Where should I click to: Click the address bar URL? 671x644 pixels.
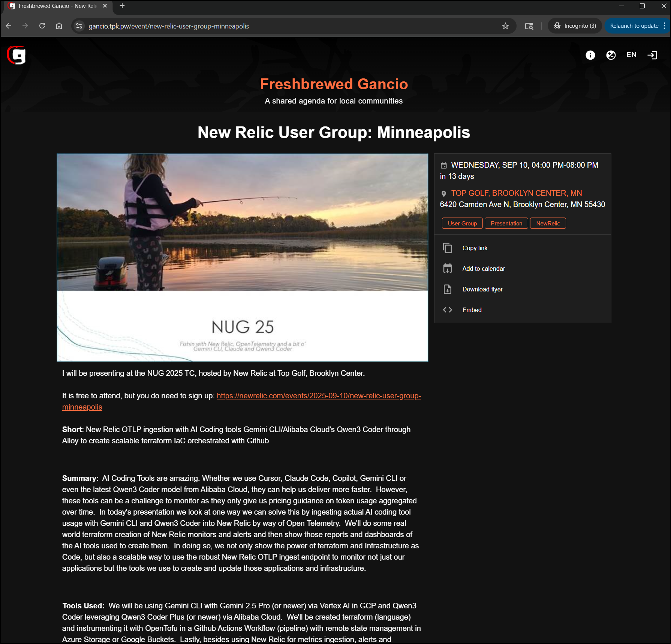coord(169,26)
